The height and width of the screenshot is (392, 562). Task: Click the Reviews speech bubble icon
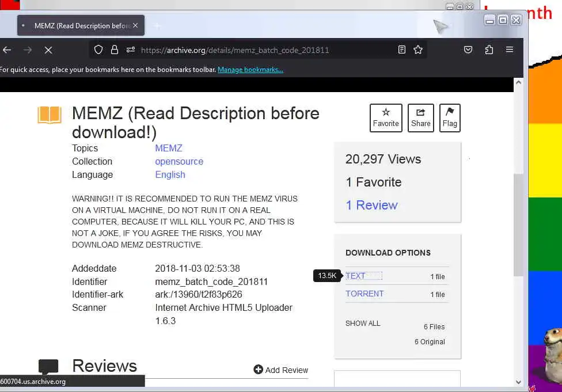[x=48, y=366]
